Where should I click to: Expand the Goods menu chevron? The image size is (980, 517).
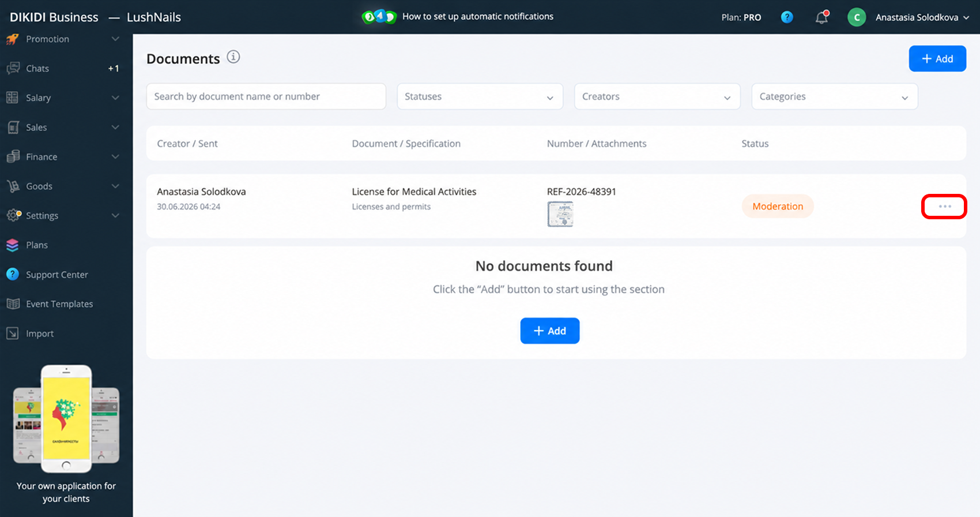(x=115, y=186)
